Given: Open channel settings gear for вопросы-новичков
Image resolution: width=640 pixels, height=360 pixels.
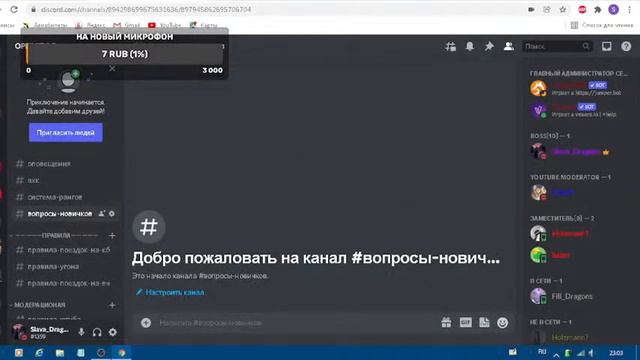Looking at the screenshot, I should (x=112, y=213).
